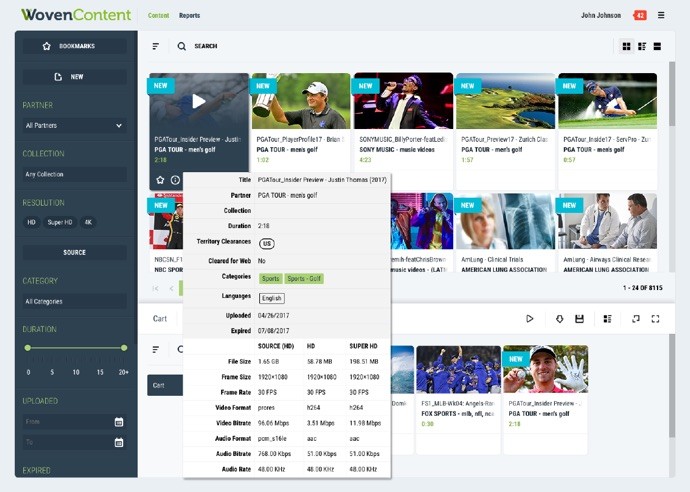Click the Source button in sidebar
This screenshot has width=690, height=492.
[x=75, y=253]
